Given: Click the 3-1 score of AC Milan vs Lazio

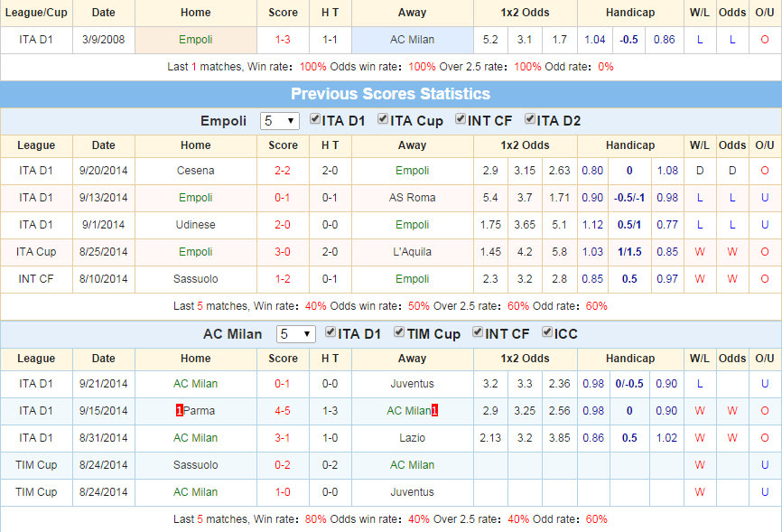Looking at the screenshot, I should point(283,438).
